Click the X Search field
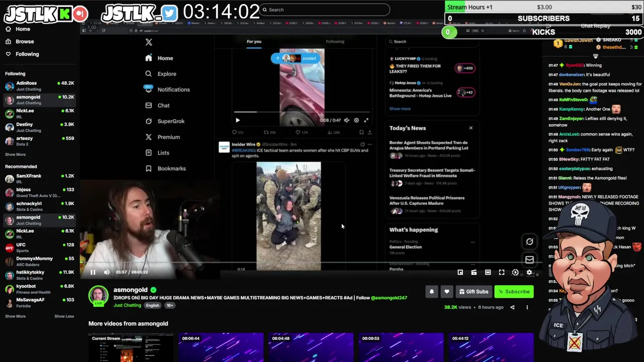 click(432, 42)
